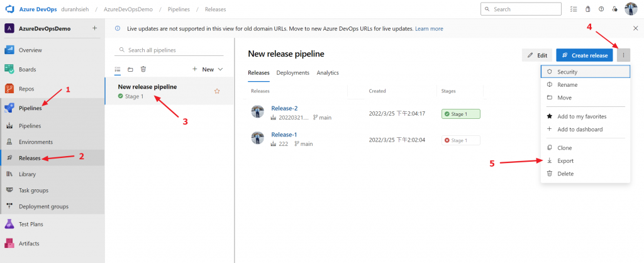Switch to the Releases tab
Viewport: 644px width, 263px height.
coord(258,73)
